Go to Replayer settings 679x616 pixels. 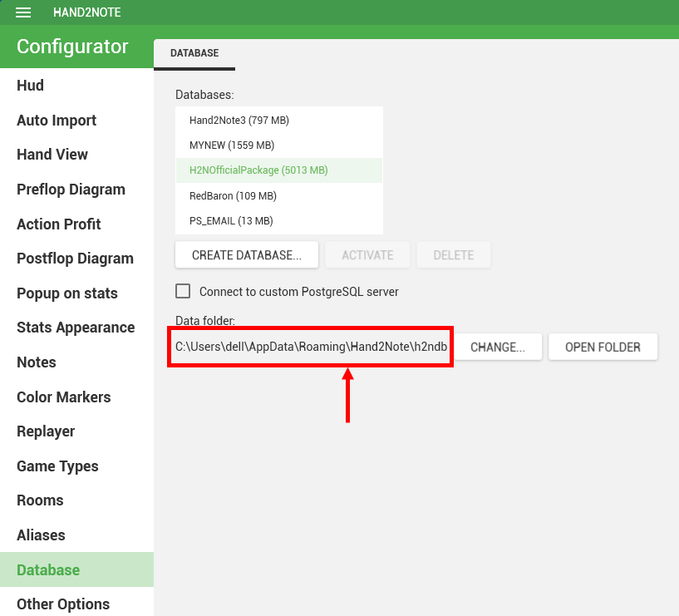pyautogui.click(x=76, y=431)
